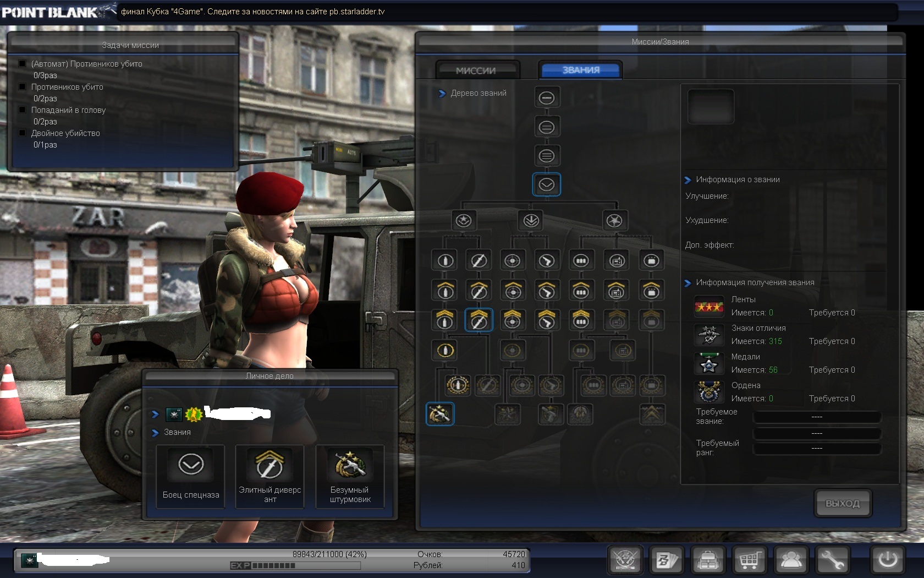This screenshot has height=578, width=924.
Task: Click the Требуемый ранг field
Action: 817,448
